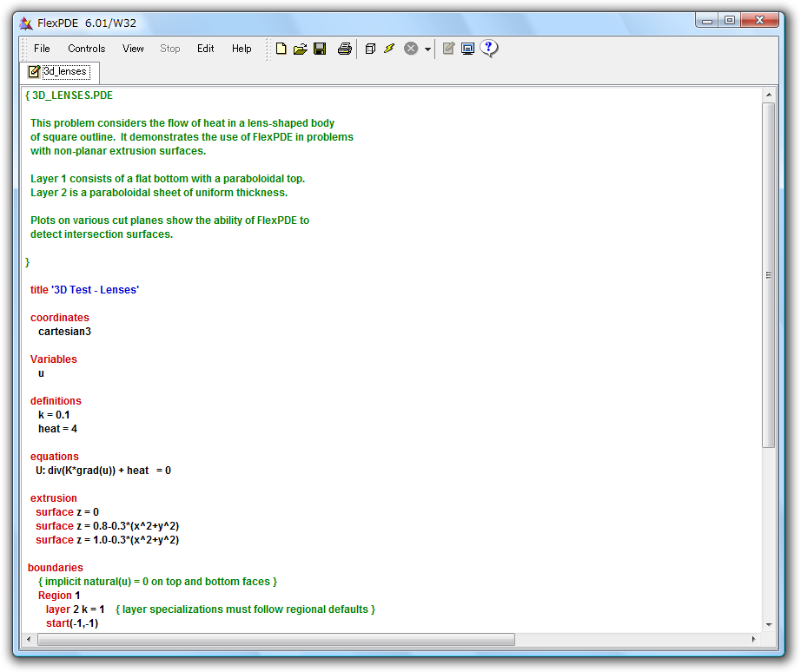
Task: Click the 'boundaries' keyword
Action: click(x=56, y=567)
